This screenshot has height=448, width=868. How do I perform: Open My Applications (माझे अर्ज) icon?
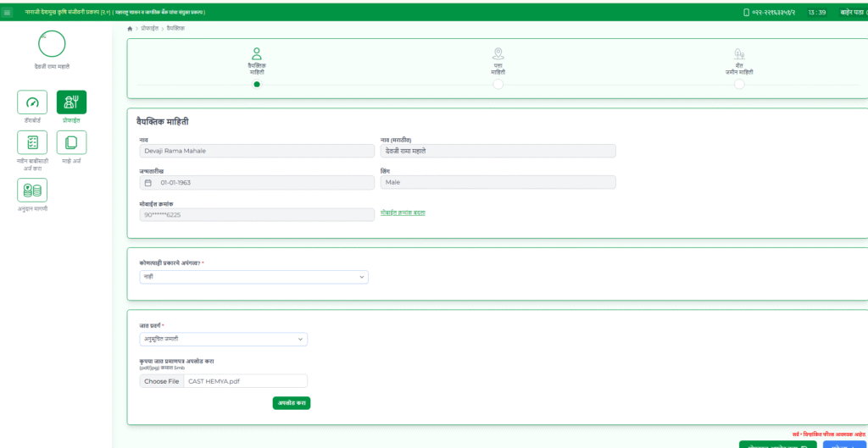[71, 142]
